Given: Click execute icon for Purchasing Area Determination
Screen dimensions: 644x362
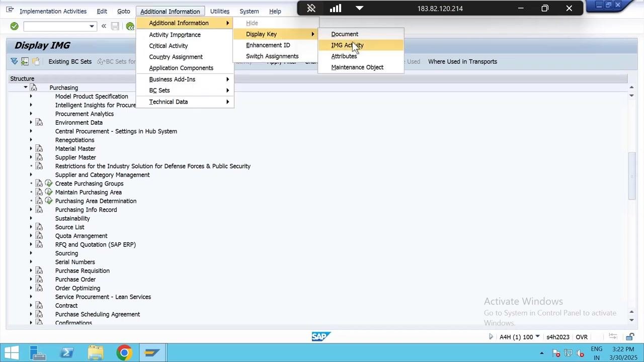Looking at the screenshot, I should tap(49, 201).
